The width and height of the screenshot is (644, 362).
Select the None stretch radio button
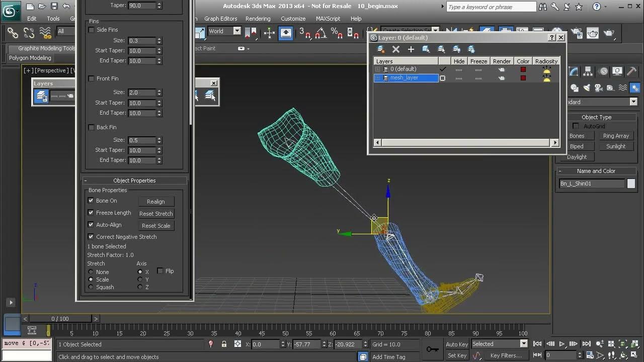coord(91,272)
